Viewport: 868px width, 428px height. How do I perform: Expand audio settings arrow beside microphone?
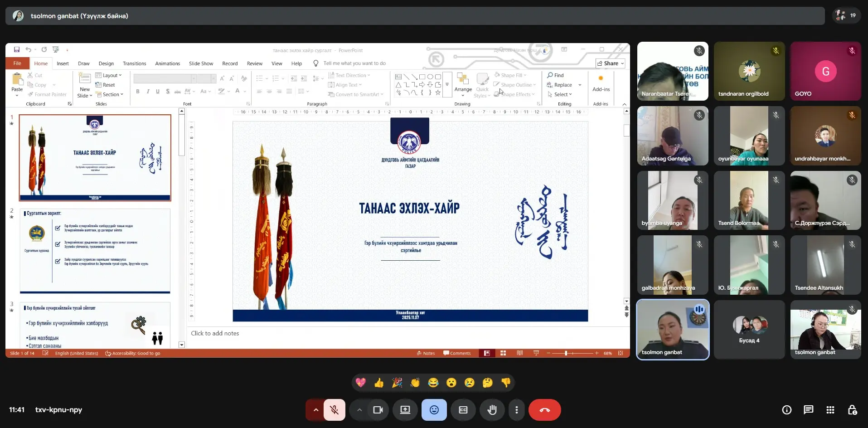pyautogui.click(x=316, y=410)
